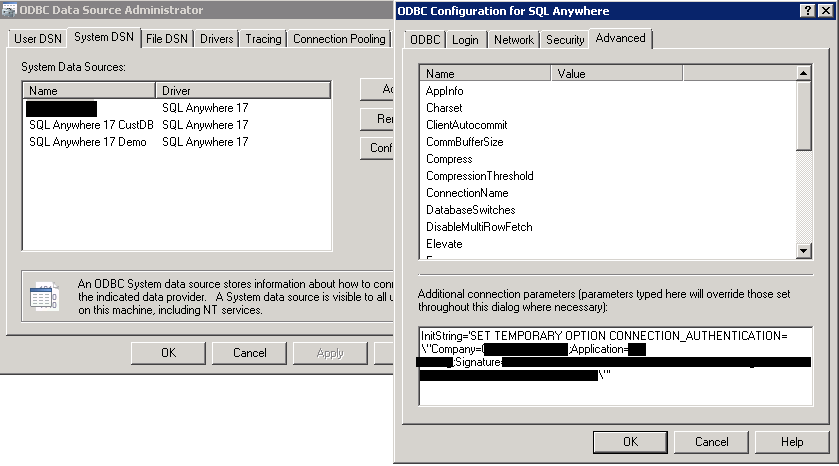Sort data sources by Name column header
Screen dimensions: 839x466
[x=89, y=90]
